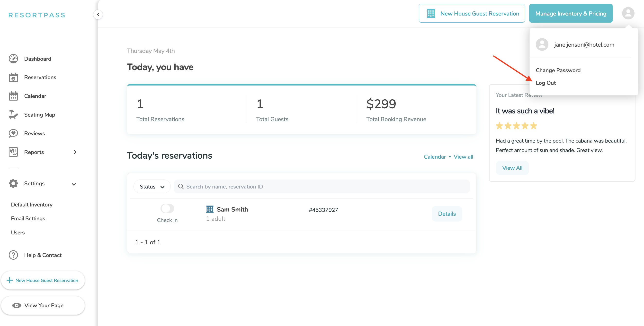
Task: Open Reservations via its calendar-check icon
Action: pyautogui.click(x=13, y=78)
